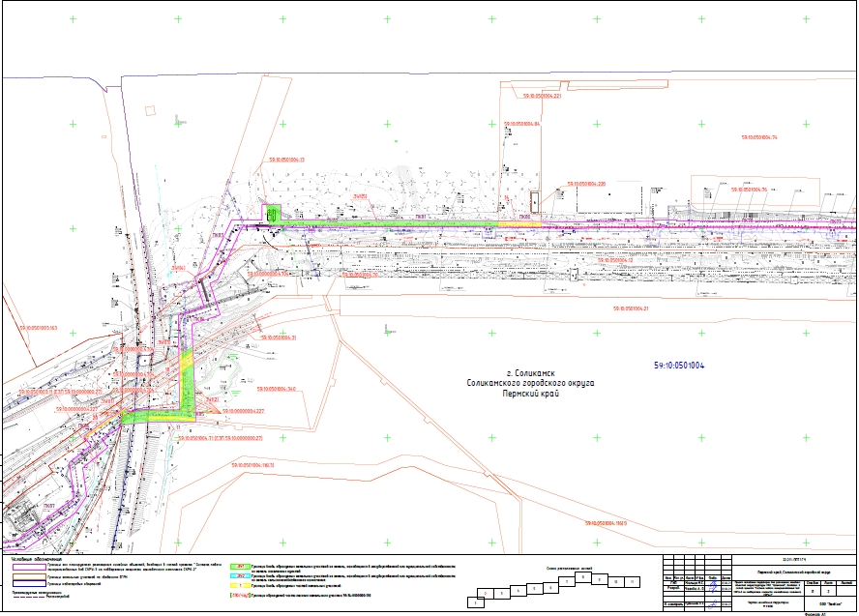Click the "Соликамского городского округа" text line
859x616 pixels.
click(530, 383)
